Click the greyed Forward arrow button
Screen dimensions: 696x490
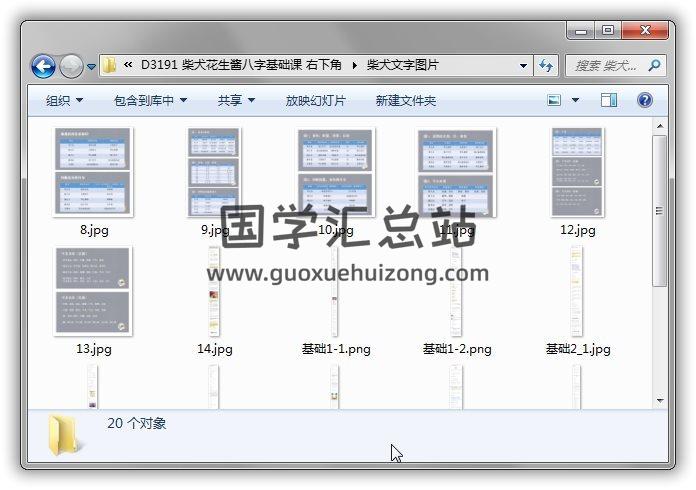coord(71,67)
